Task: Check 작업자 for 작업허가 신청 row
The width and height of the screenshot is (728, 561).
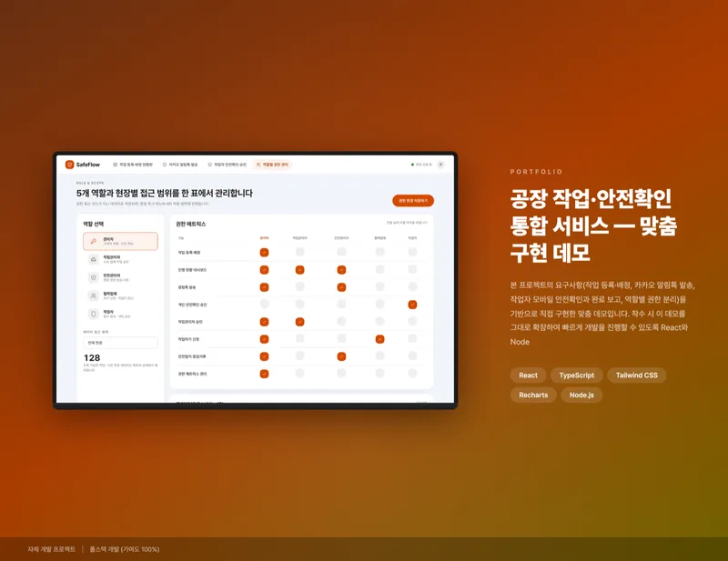Action: [412, 339]
